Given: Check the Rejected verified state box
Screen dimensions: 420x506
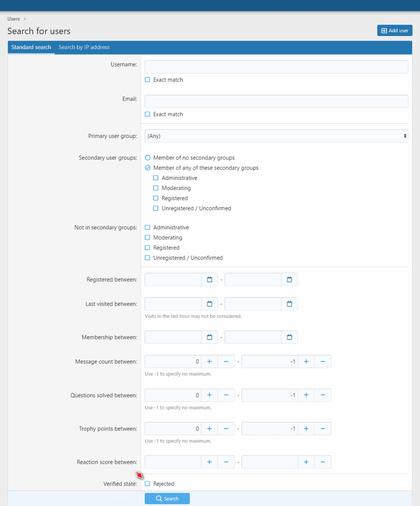Looking at the screenshot, I should point(148,484).
